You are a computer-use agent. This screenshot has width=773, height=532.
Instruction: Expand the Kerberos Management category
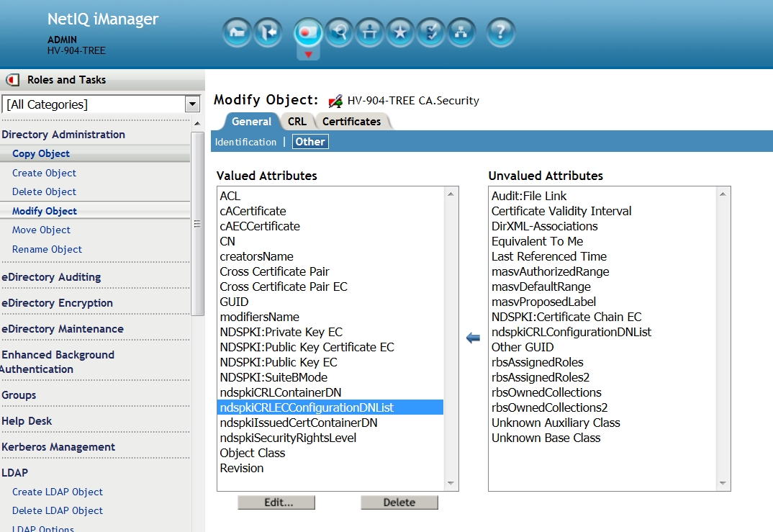coord(58,447)
